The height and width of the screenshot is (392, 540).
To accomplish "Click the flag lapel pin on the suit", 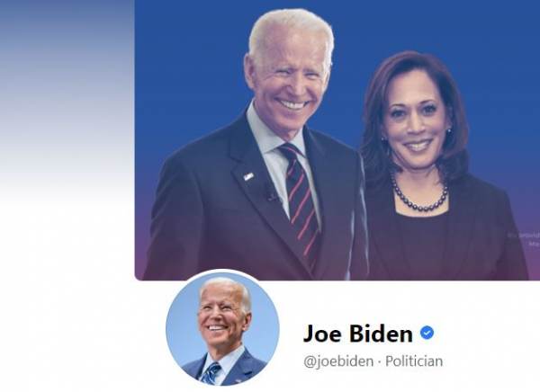I will (248, 177).
